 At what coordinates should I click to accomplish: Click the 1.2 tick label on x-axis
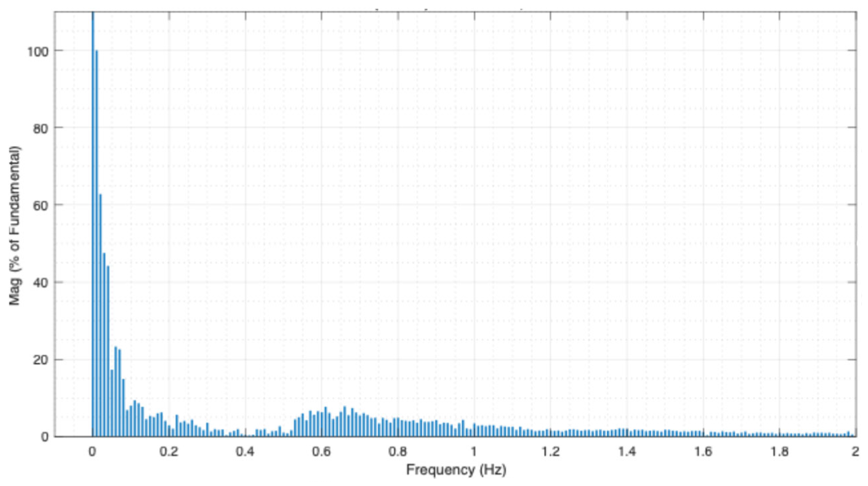pos(551,452)
